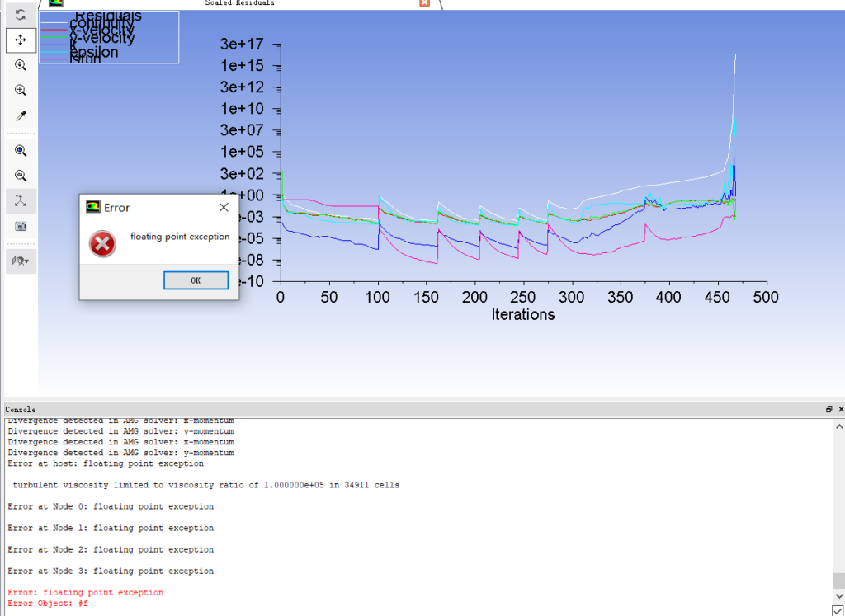Click the previous view zoom icon

[21, 176]
